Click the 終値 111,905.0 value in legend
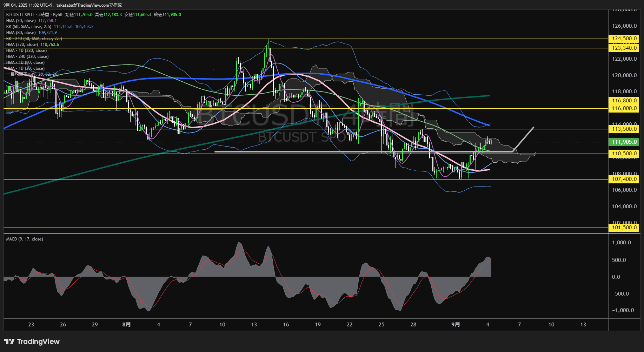644x352 pixels. point(167,15)
